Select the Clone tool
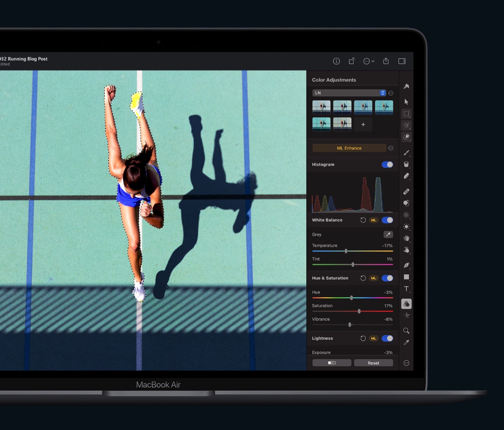 point(406,203)
